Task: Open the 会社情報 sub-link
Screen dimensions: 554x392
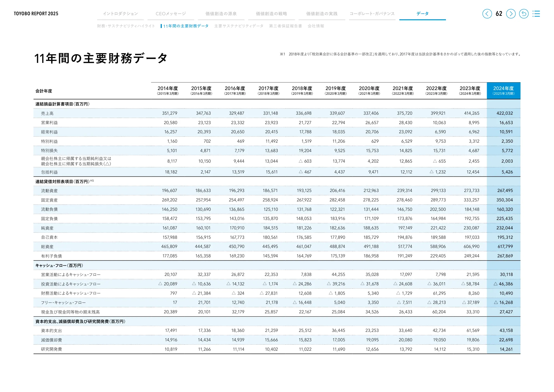Action: pyautogui.click(x=316, y=26)
